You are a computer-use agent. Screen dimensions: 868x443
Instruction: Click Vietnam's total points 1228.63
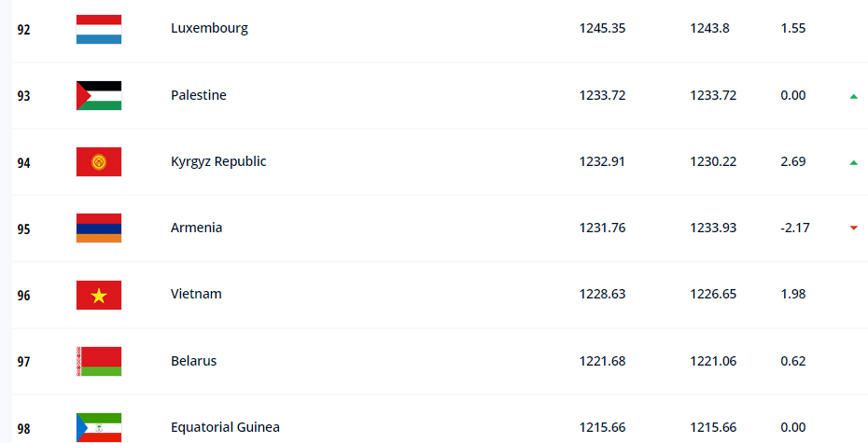(602, 295)
